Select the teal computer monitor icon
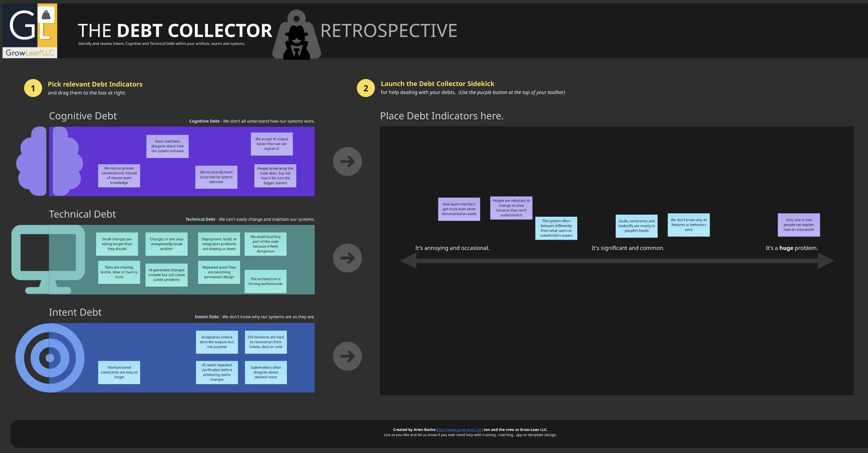The width and height of the screenshot is (868, 453). (48, 259)
